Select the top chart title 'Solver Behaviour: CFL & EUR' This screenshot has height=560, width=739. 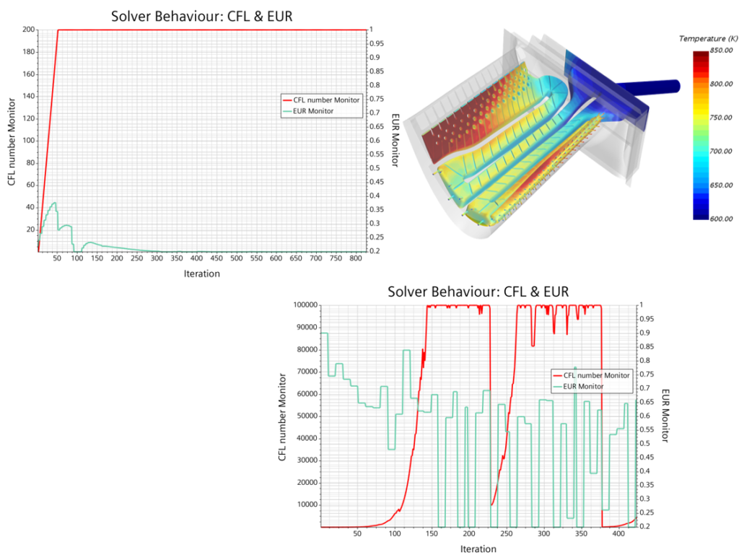tap(201, 16)
